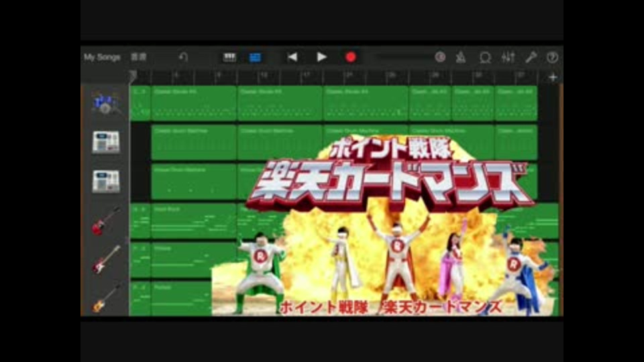Open My Songs browser
This screenshot has height=362, width=644.
coord(102,57)
